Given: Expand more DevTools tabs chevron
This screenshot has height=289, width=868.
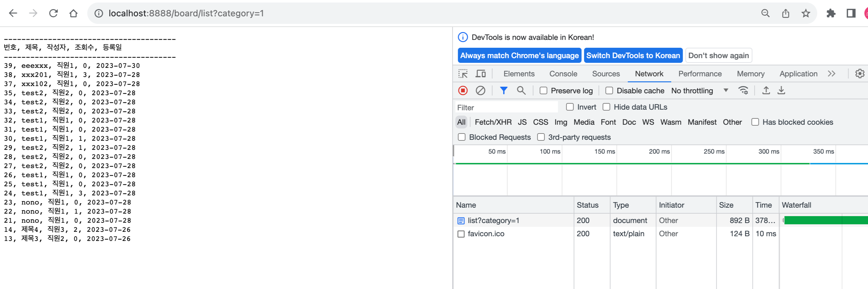Looking at the screenshot, I should pyautogui.click(x=831, y=74).
